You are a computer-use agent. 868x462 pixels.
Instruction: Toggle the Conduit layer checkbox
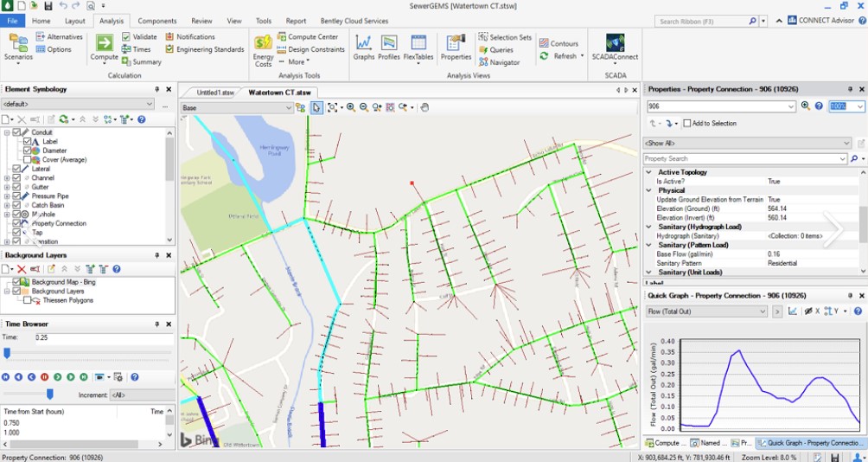(16, 132)
